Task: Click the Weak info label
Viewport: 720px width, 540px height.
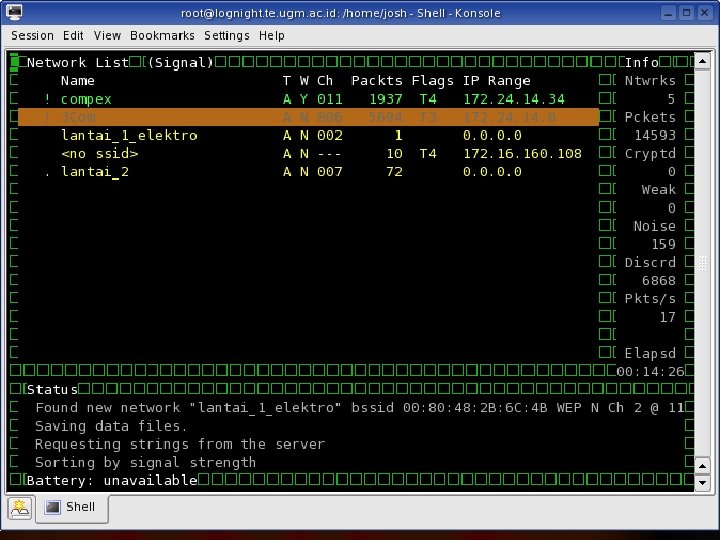Action: [x=658, y=190]
